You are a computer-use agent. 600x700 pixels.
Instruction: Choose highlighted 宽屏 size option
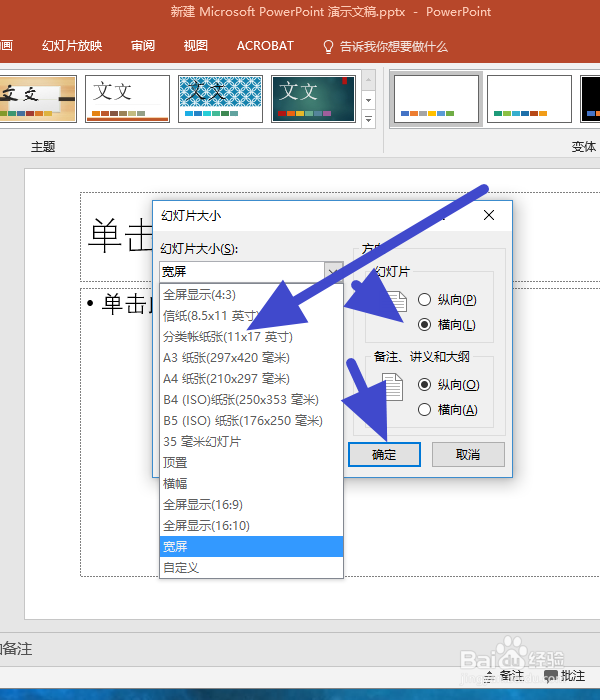pyautogui.click(x=251, y=546)
